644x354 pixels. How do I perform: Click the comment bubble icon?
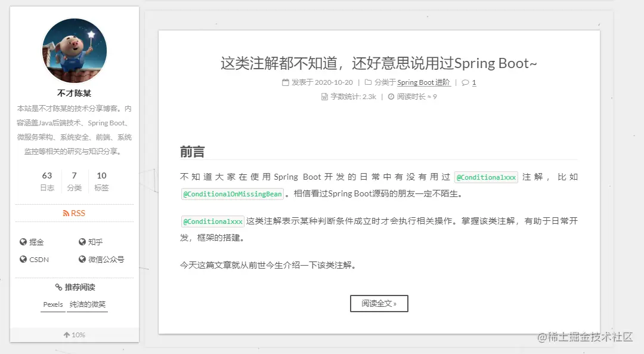click(465, 82)
